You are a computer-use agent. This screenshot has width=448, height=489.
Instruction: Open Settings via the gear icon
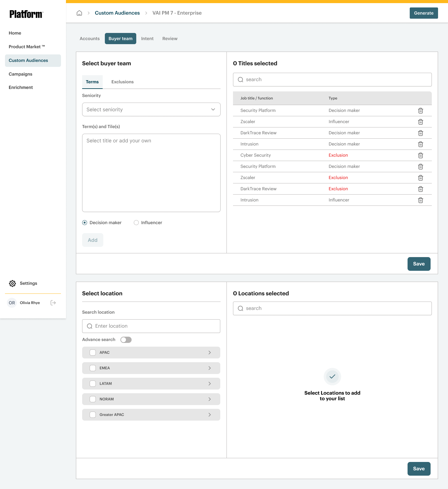point(12,284)
